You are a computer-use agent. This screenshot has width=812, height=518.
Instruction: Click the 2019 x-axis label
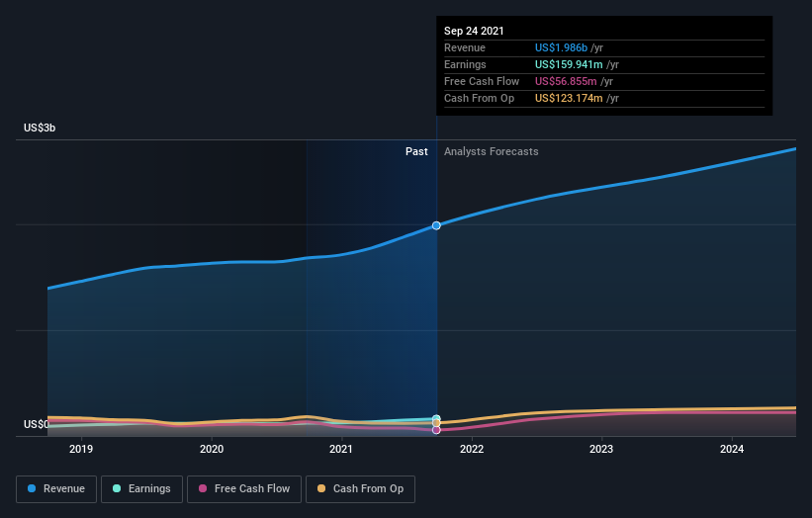click(81, 449)
